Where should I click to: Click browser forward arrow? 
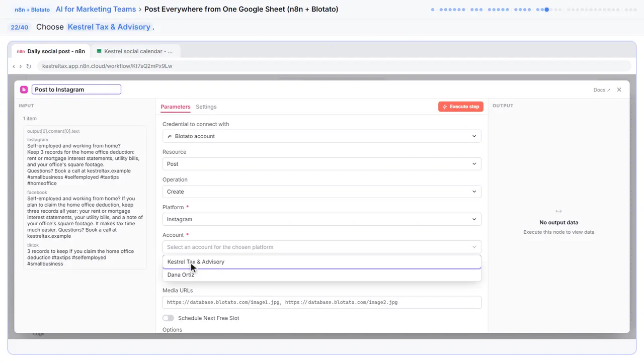pyautogui.click(x=21, y=66)
